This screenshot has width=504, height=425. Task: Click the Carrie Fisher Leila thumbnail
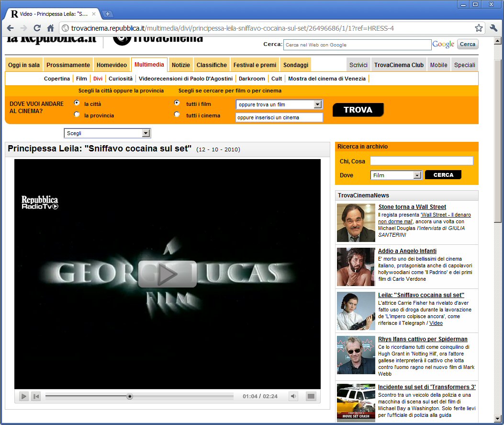pyautogui.click(x=356, y=311)
